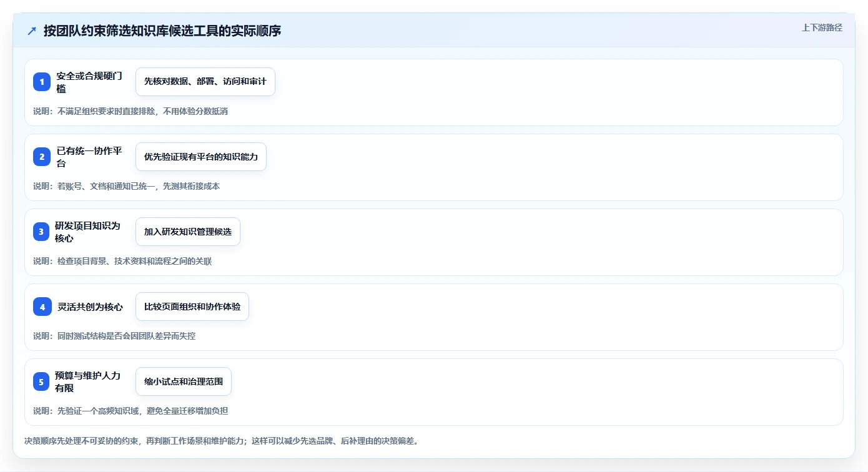Click the 先核对数据、部署、访问和审计 button
This screenshot has height=472, width=868.
[205, 82]
